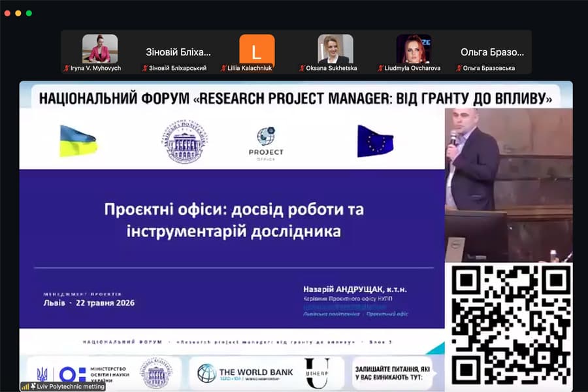Screen dimensions: 588x392
Task: Click muted mic icon beside Liudmyla Ovcharova
Action: click(380, 68)
